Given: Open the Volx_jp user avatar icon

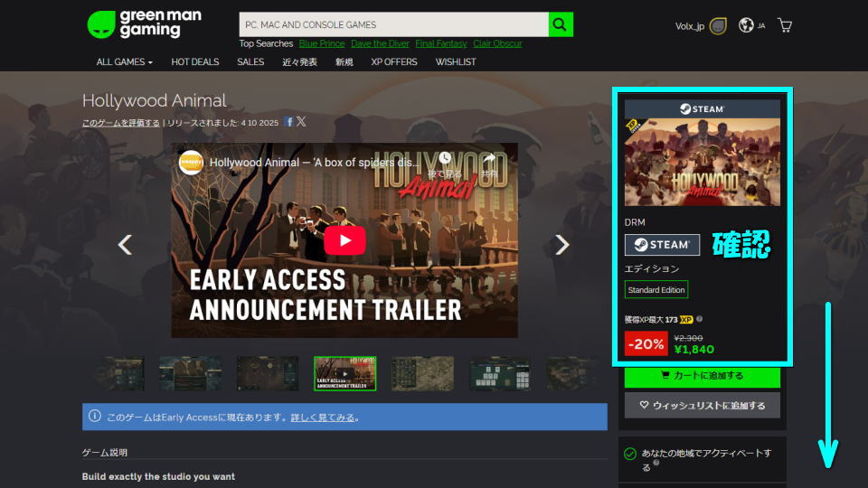Looking at the screenshot, I should point(718,25).
